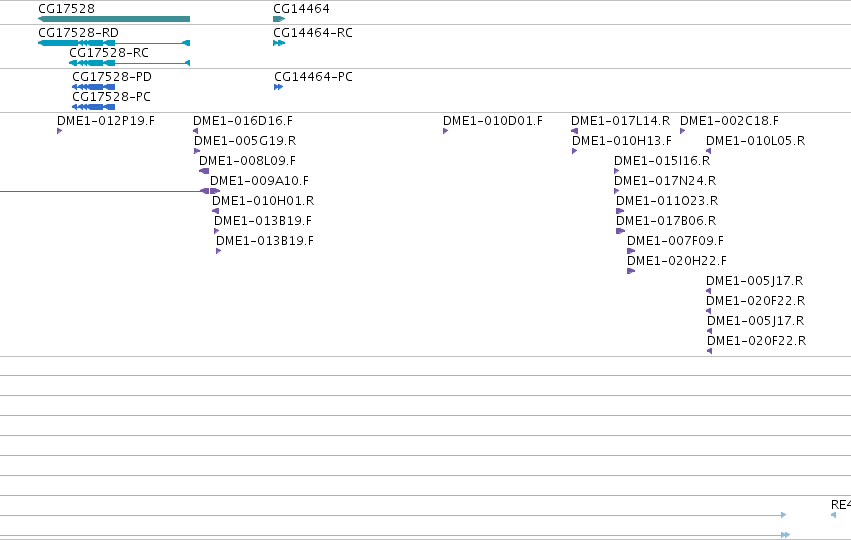Select the blue glyph under CG14464-PC
Screen dimensions: 851x540
[278, 87]
